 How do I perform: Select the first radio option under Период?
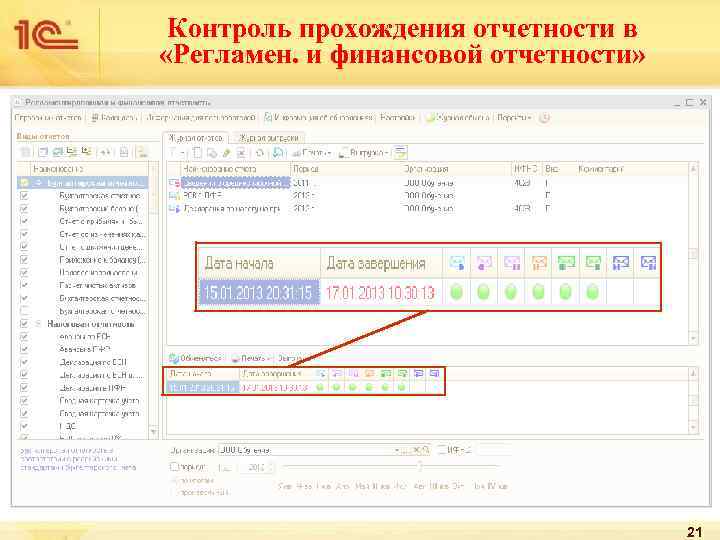(x=174, y=480)
